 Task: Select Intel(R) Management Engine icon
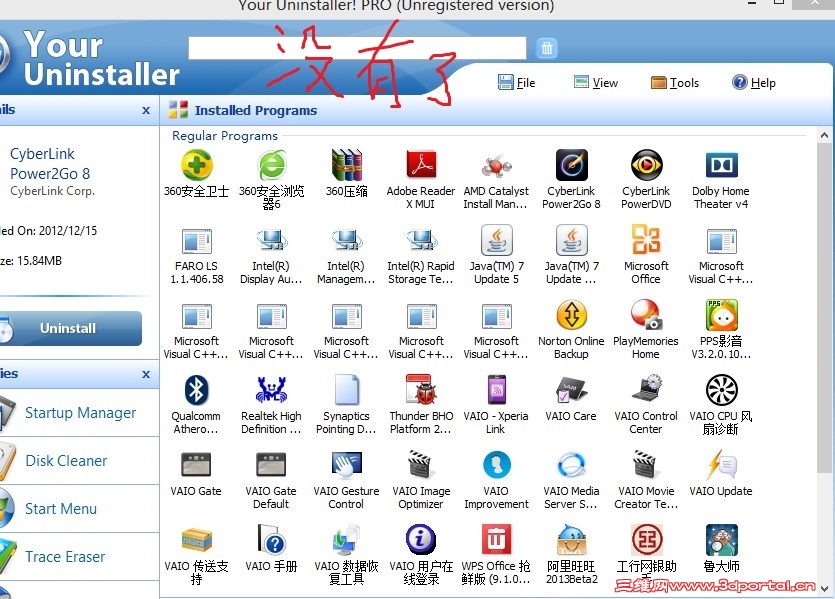tap(347, 241)
